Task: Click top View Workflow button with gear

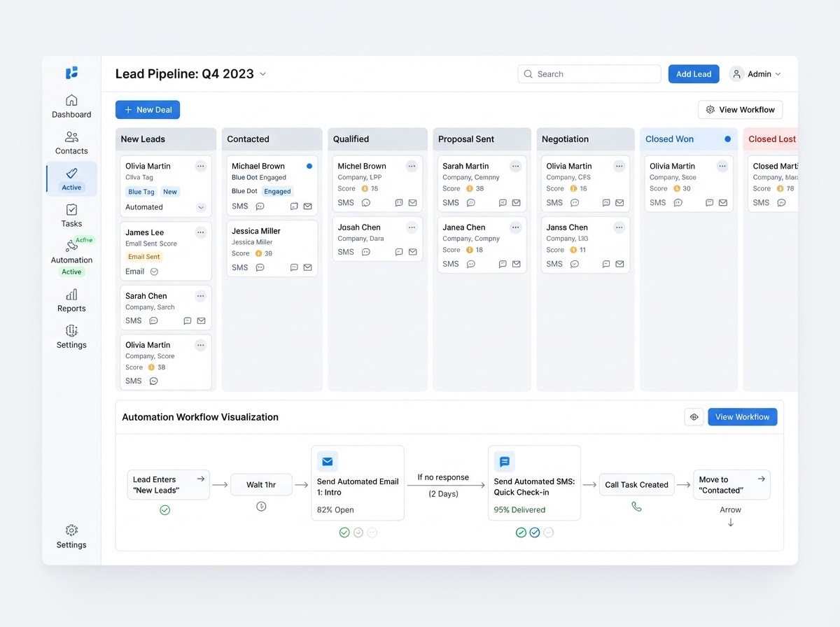Action: [741, 110]
